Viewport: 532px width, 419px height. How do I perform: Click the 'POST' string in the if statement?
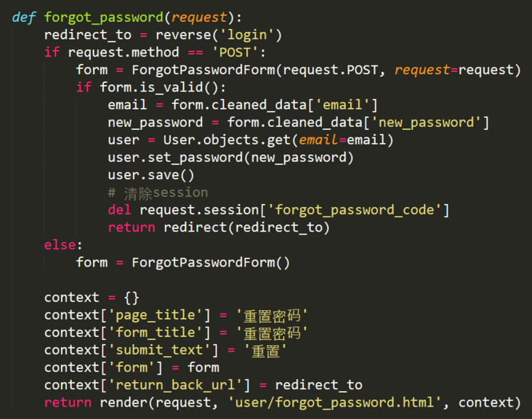pos(235,52)
